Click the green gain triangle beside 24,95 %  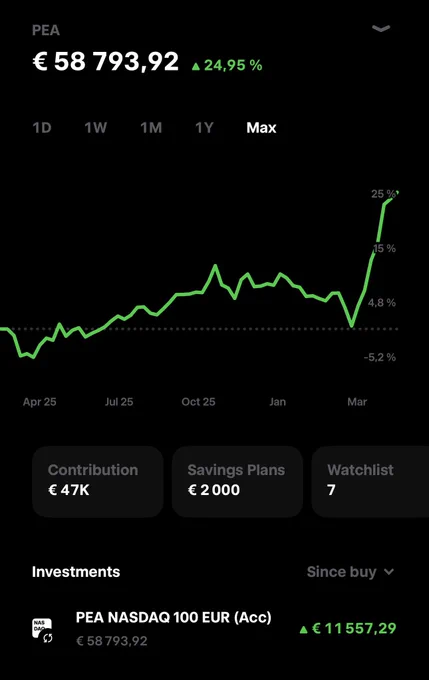[196, 66]
